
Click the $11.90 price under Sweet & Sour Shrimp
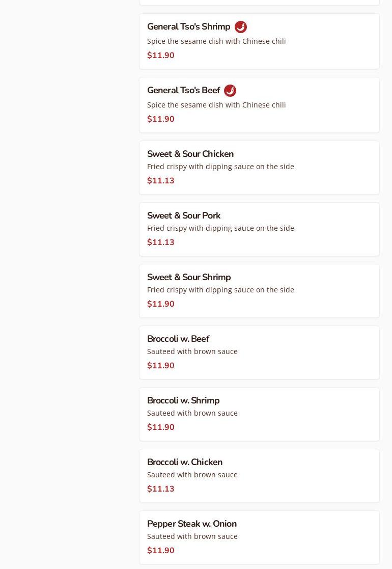[161, 304]
